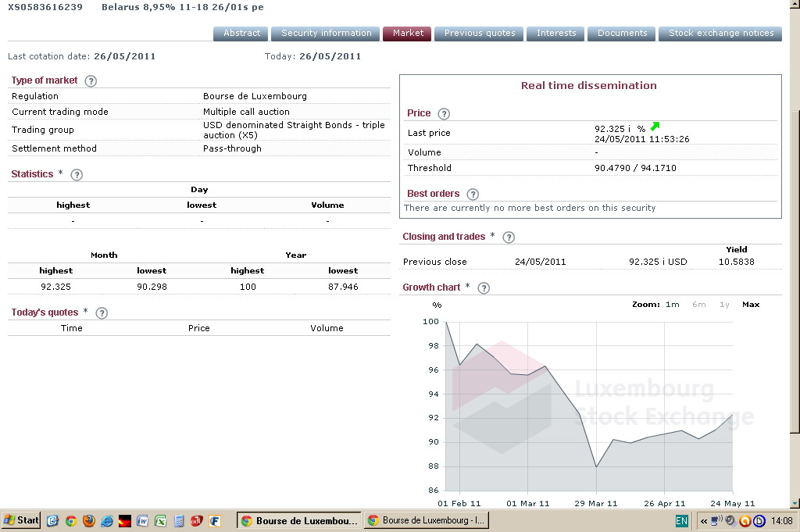
Task: Click the USD denominated Straight Bonds group text
Action: (294, 130)
